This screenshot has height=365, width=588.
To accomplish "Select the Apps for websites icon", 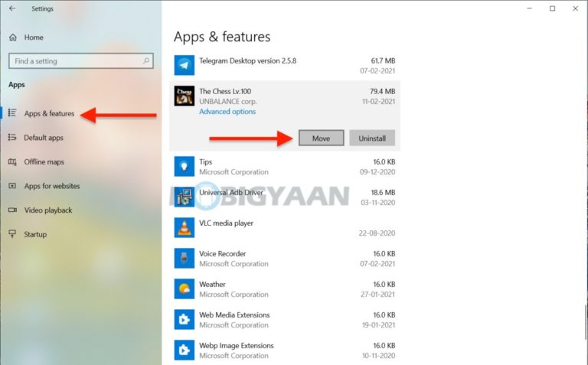I will click(x=12, y=186).
